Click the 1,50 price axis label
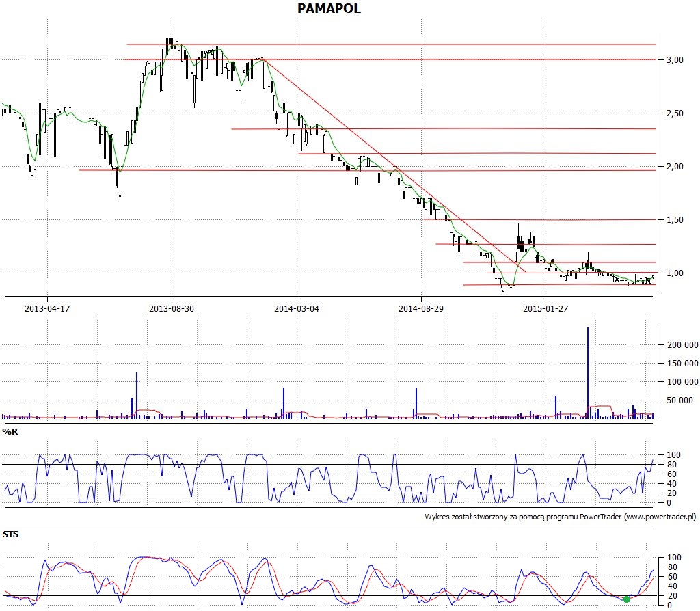The height and width of the screenshot is (611, 700). [x=675, y=219]
